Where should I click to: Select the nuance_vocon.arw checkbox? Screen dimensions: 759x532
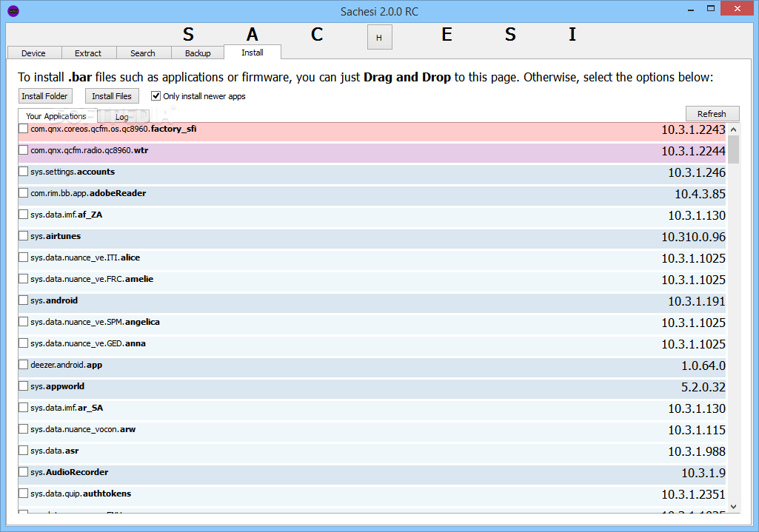point(23,428)
